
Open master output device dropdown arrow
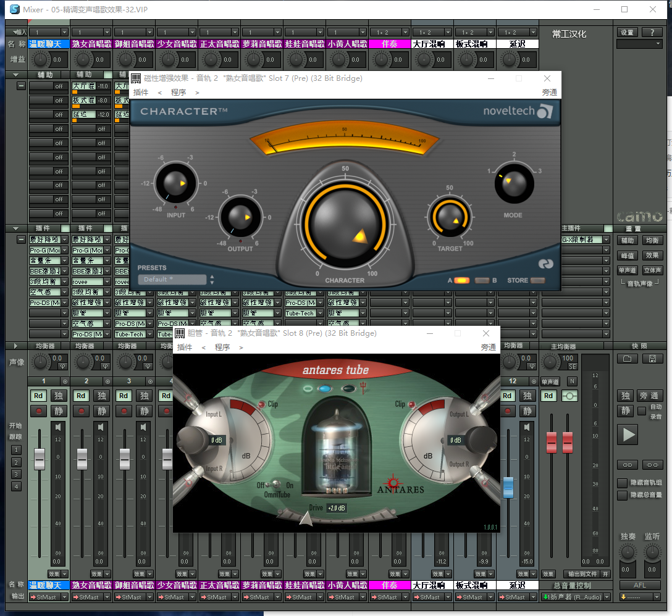click(607, 597)
